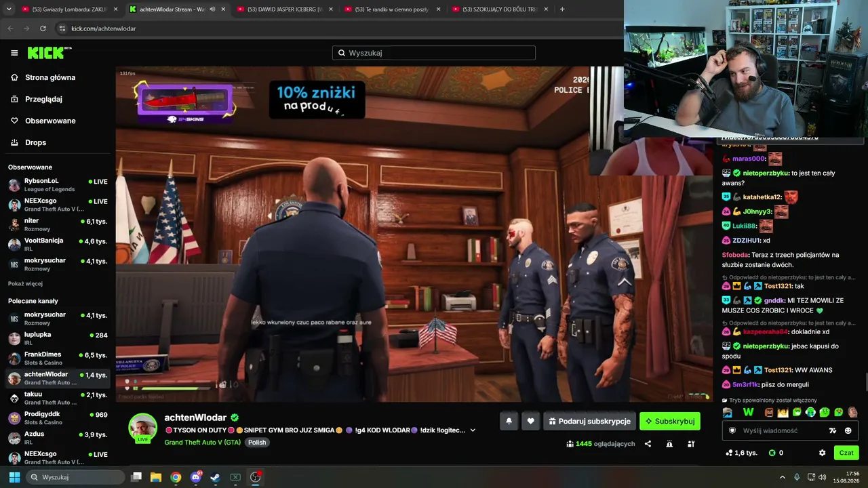Viewport: 868px width, 488px height.
Task: Open the Grand Theft Auto V (GTA) category link
Action: pyautogui.click(x=203, y=442)
